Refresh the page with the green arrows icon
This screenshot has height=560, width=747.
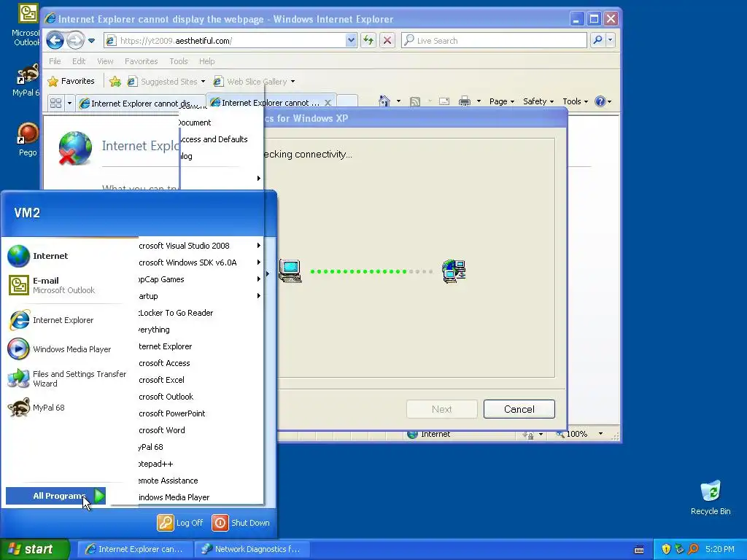pos(368,41)
